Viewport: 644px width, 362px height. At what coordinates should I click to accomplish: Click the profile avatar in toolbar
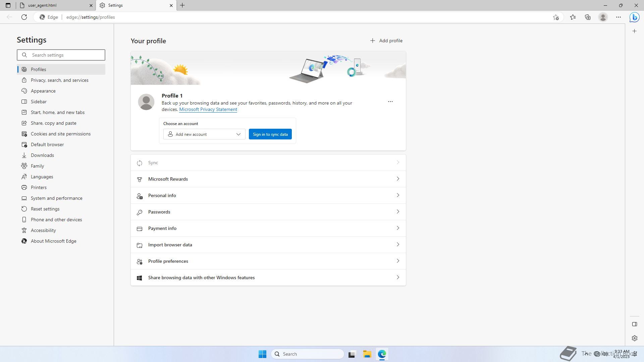click(603, 17)
